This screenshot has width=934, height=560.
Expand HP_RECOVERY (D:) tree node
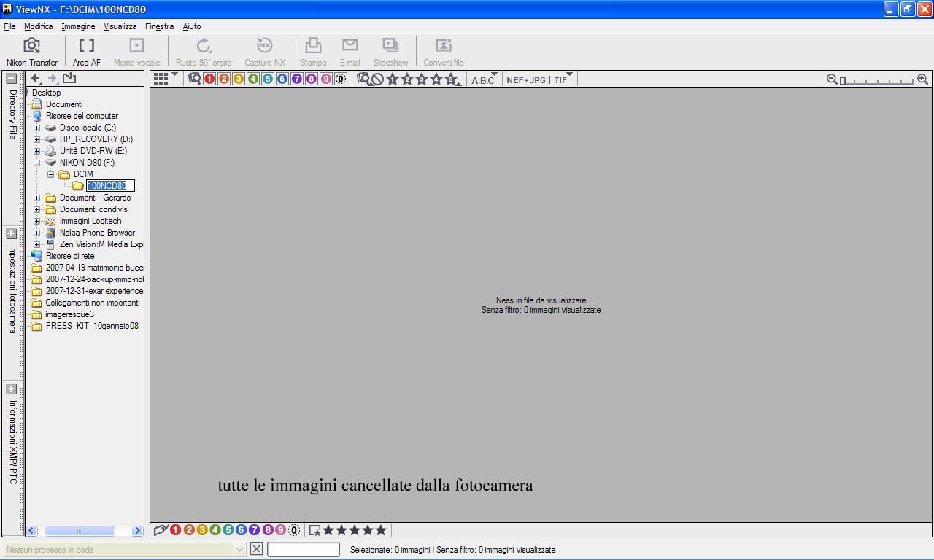[36, 139]
